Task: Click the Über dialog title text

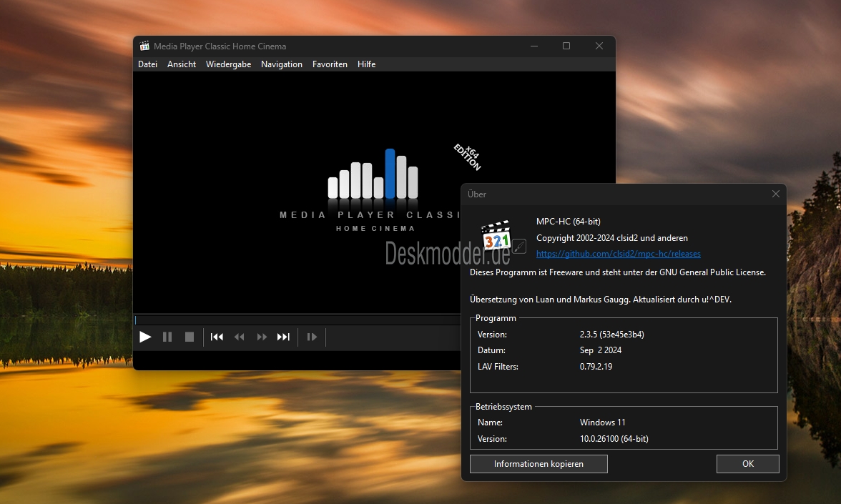Action: (x=477, y=194)
